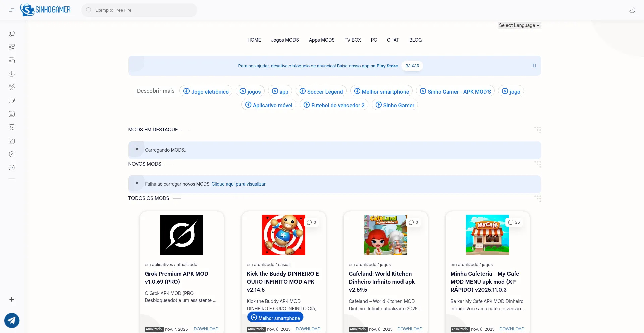Open the Grok Premium APK thumbnail
The width and height of the screenshot is (644, 333).
[x=181, y=235]
